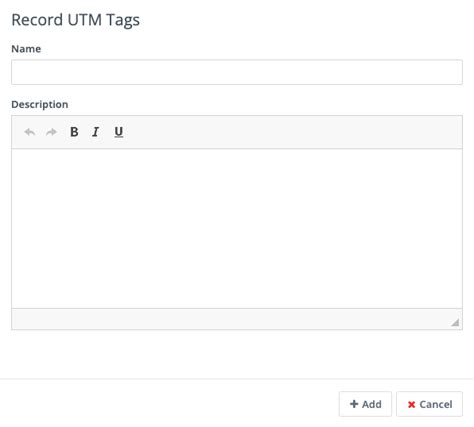Click the dialog footer left of Add
474x427 pixels.
click(169, 404)
